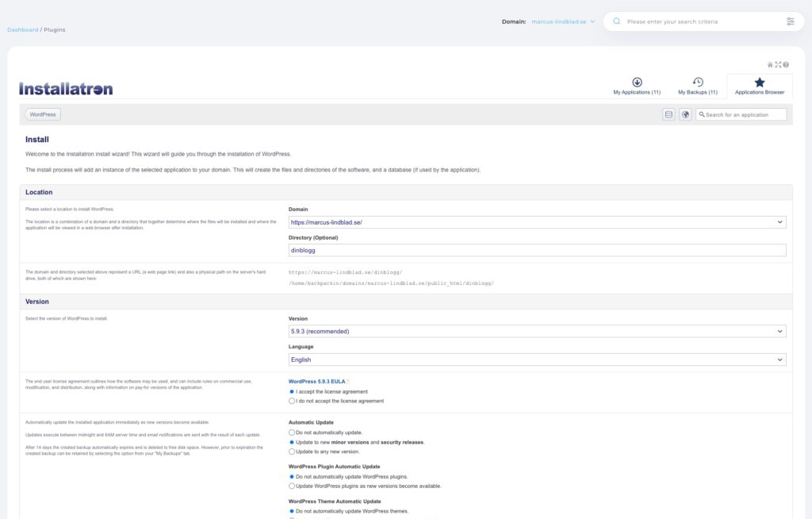Click the filter sliders icon in search bar
Viewport: 812px width, 519px height.
click(x=791, y=21)
